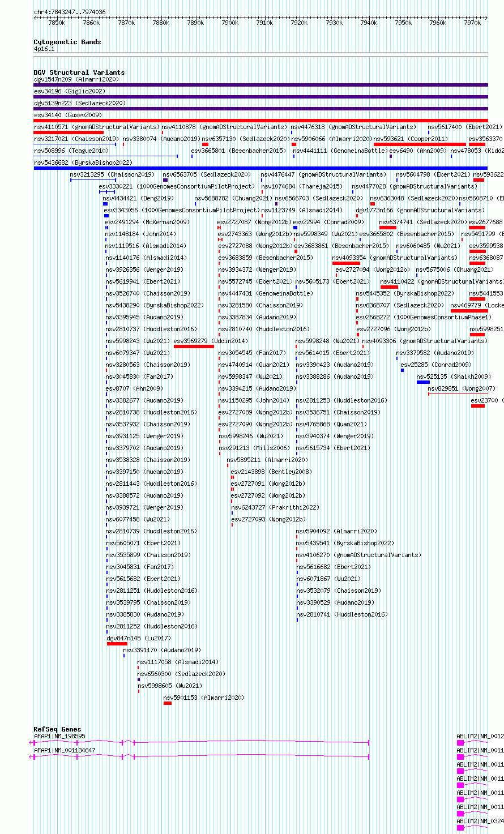Select the nsv1074684 (Thareja2015) label
This screenshot has width=504, height=834.
(x=302, y=186)
